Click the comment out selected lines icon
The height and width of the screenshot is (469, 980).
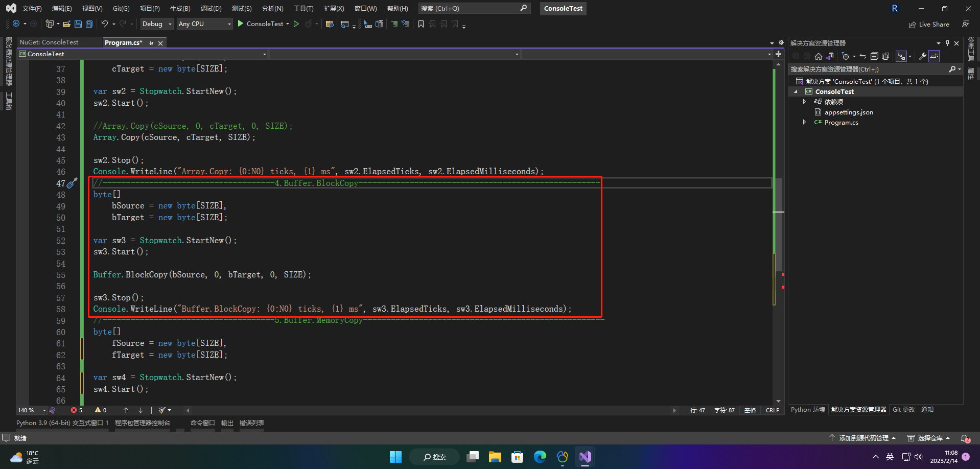394,24
